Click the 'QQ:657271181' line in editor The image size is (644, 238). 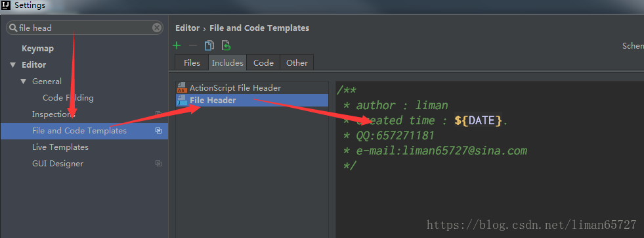pyautogui.click(x=389, y=135)
